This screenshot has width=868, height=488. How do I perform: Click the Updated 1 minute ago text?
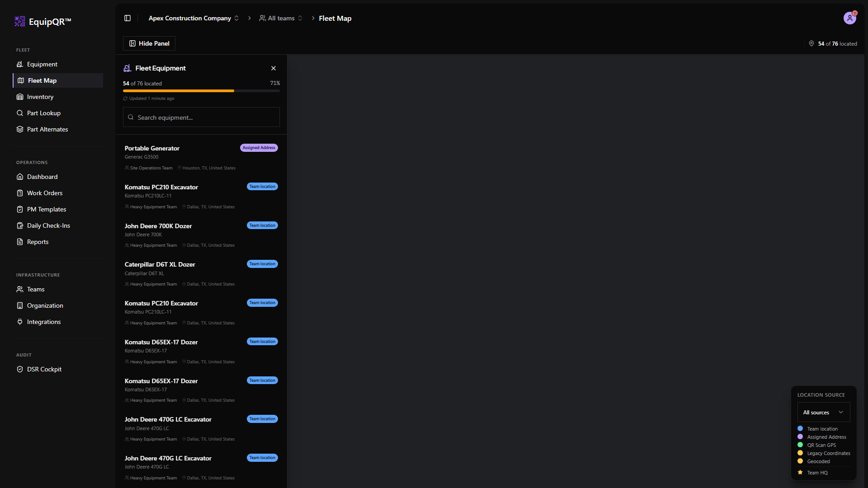151,99
